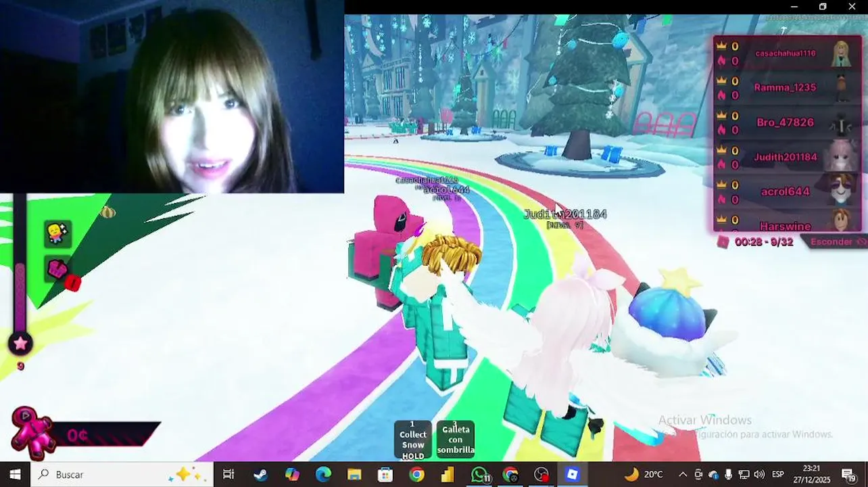
Task: Select player Judith201184 in leaderboard
Action: coord(785,157)
